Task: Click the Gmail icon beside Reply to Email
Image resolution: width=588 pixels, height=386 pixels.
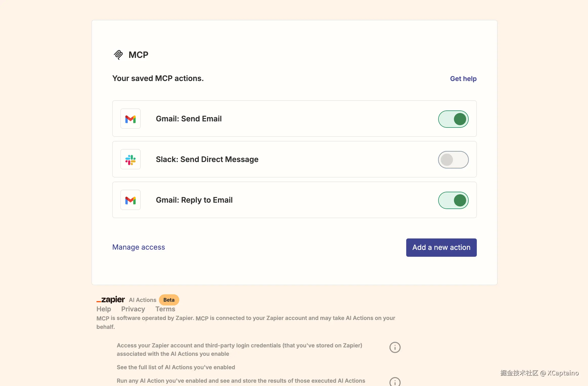Action: point(130,200)
